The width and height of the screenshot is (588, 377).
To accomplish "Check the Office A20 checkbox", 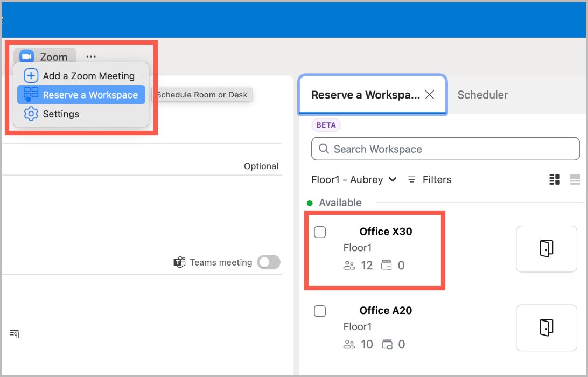I will click(320, 311).
